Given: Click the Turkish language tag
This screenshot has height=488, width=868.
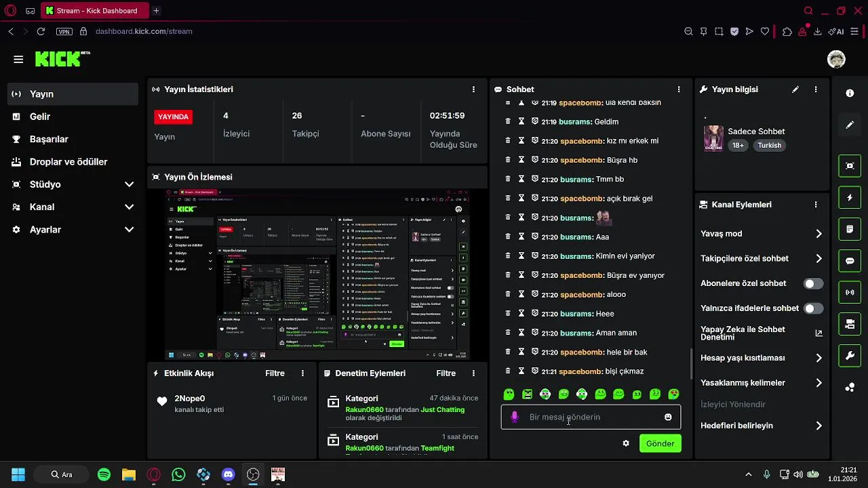Looking at the screenshot, I should pyautogui.click(x=770, y=146).
